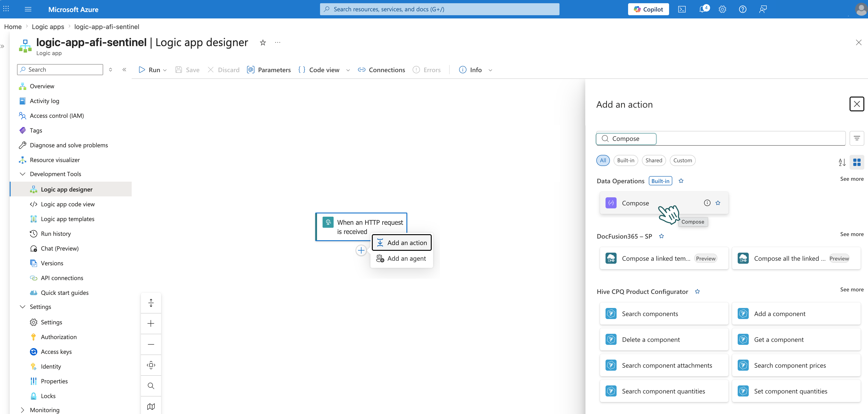Open Connections in the designer toolbar
Image resolution: width=868 pixels, height=414 pixels.
381,70
